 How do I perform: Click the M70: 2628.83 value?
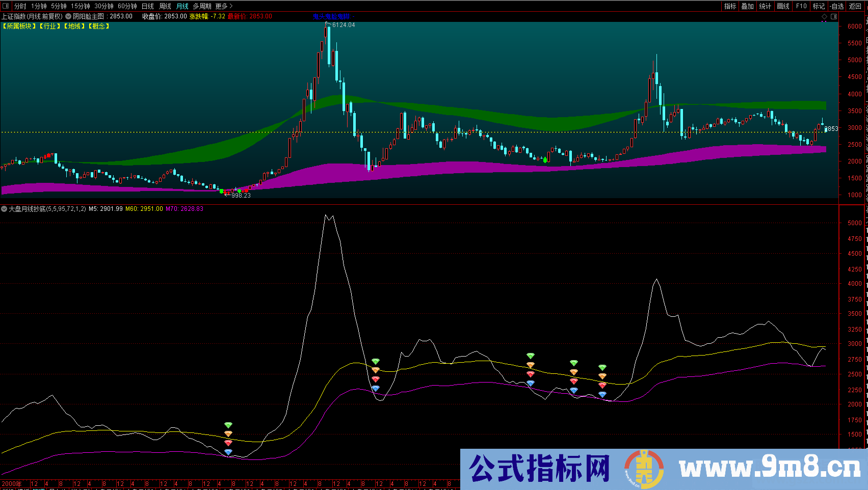click(185, 209)
